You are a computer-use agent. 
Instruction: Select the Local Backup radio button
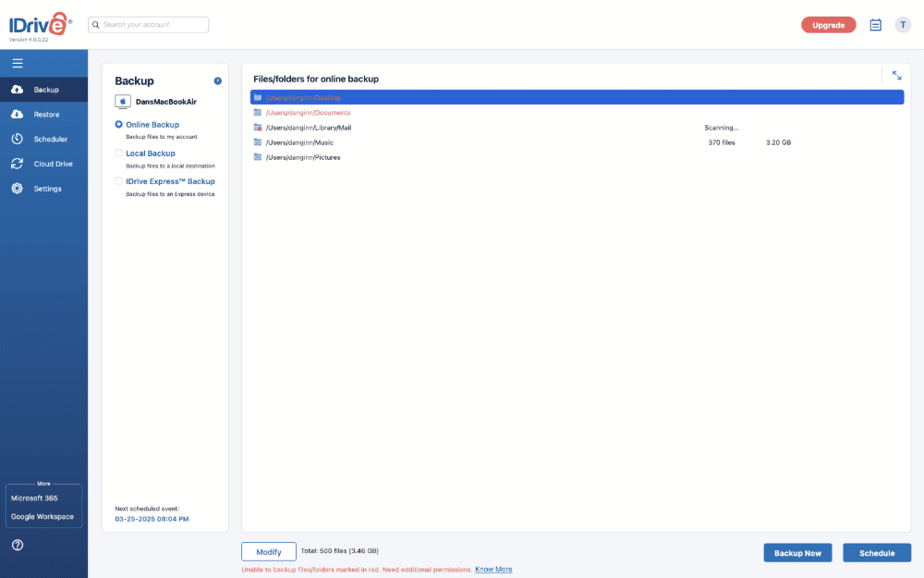[x=118, y=153]
